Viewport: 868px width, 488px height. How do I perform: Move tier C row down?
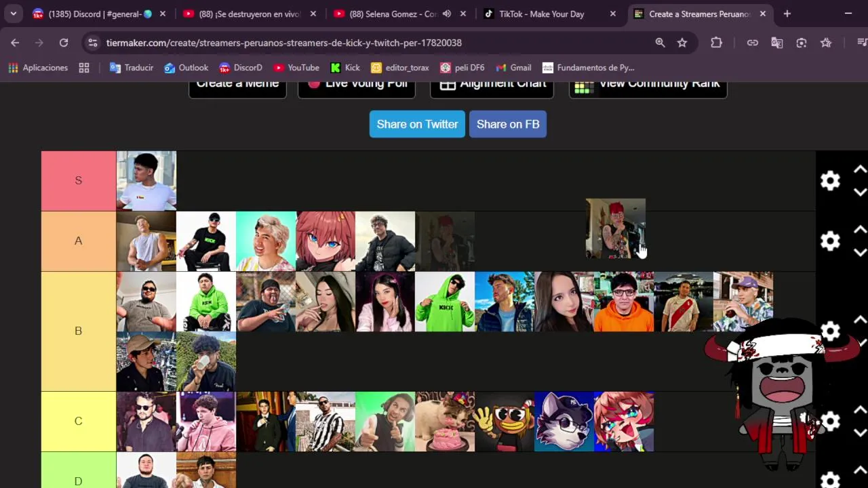point(860,432)
